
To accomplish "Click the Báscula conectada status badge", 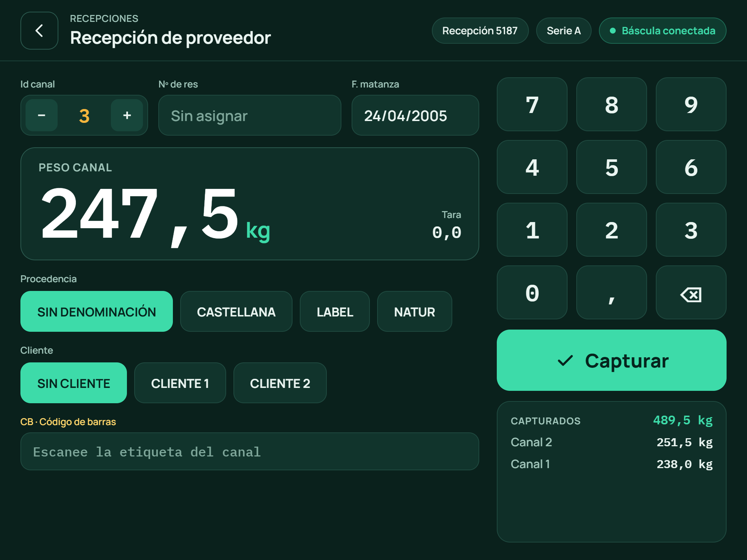I will (663, 31).
